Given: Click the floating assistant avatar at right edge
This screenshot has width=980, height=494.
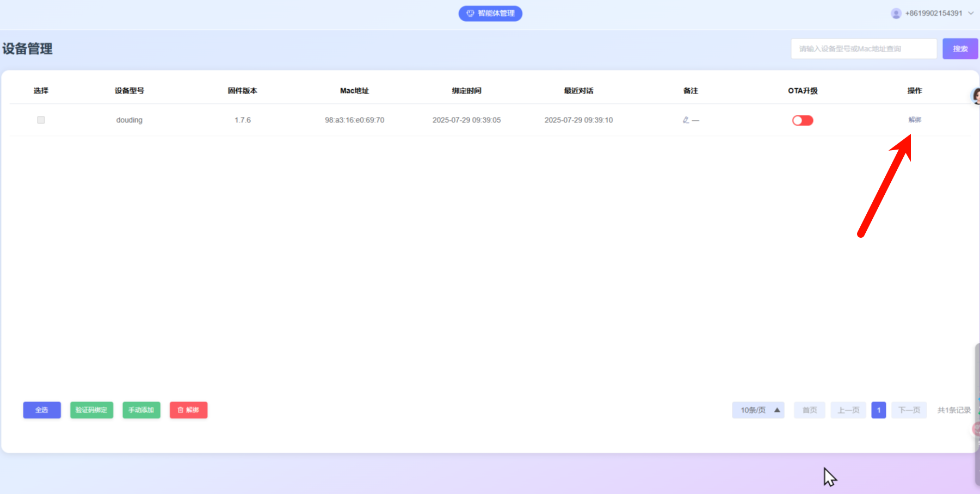Looking at the screenshot, I should 976,96.
